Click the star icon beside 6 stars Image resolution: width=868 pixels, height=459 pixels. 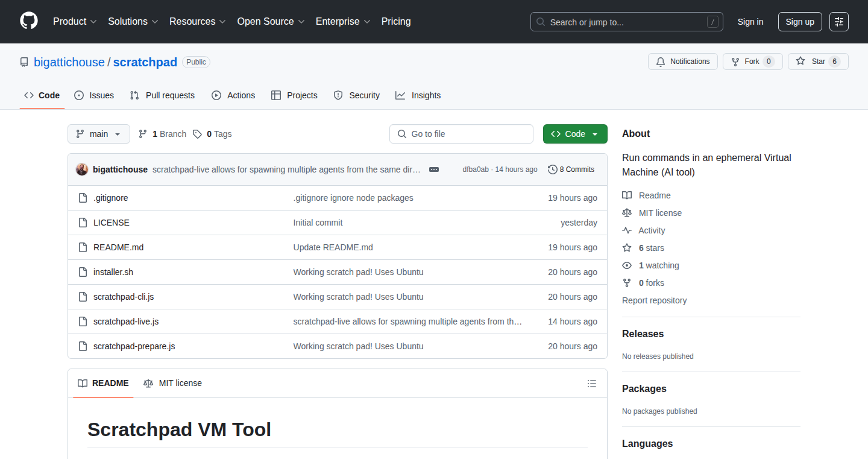pyautogui.click(x=627, y=248)
